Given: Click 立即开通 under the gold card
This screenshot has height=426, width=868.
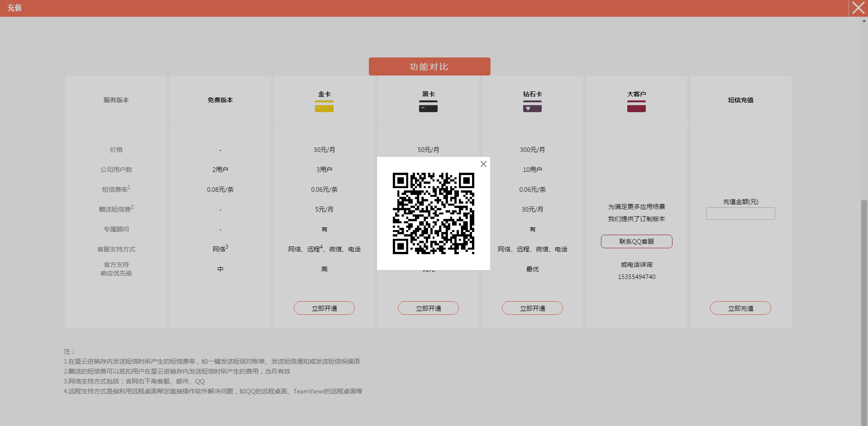Looking at the screenshot, I should [x=324, y=308].
